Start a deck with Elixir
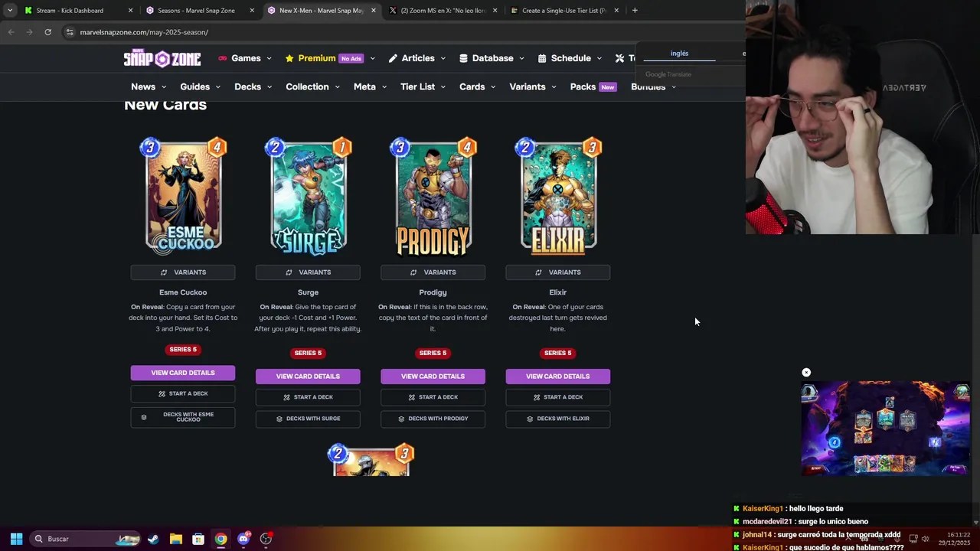Screen dimensions: 980x551 [x=557, y=397]
